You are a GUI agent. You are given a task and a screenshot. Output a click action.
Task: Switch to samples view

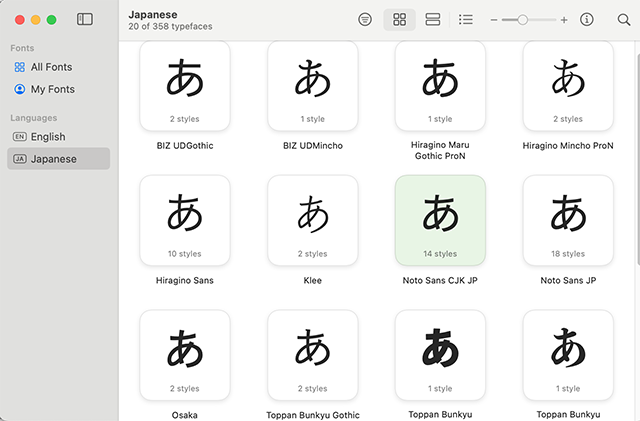click(433, 19)
